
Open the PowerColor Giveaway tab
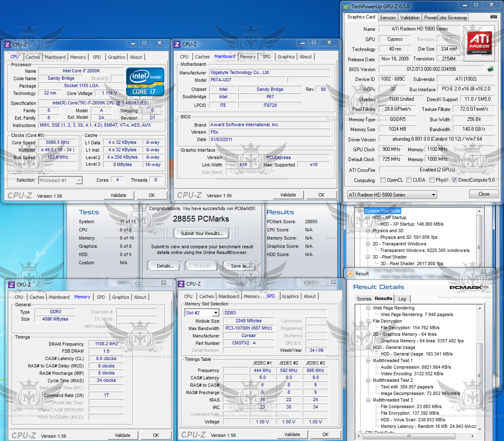[x=446, y=18]
